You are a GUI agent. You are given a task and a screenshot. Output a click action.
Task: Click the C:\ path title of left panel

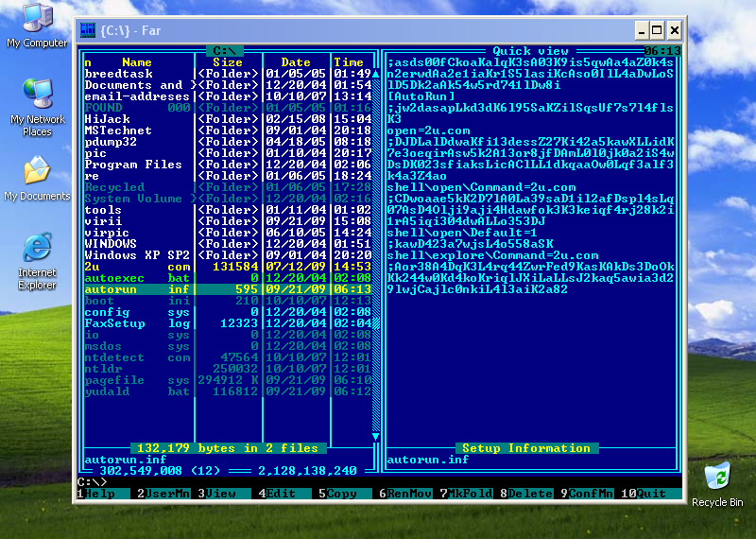tap(225, 51)
